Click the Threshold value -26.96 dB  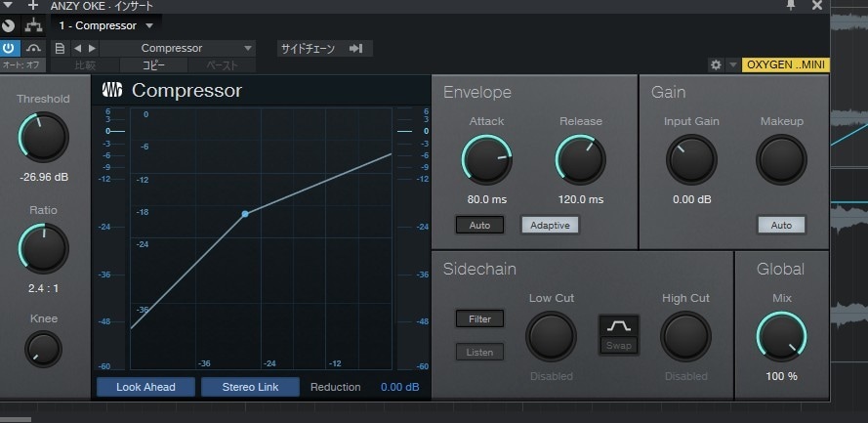44,178
